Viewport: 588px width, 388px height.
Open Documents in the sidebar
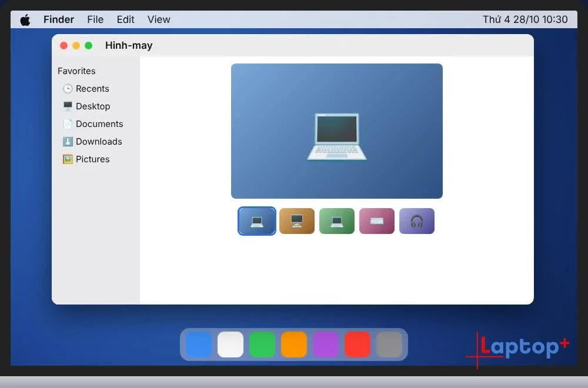93,123
